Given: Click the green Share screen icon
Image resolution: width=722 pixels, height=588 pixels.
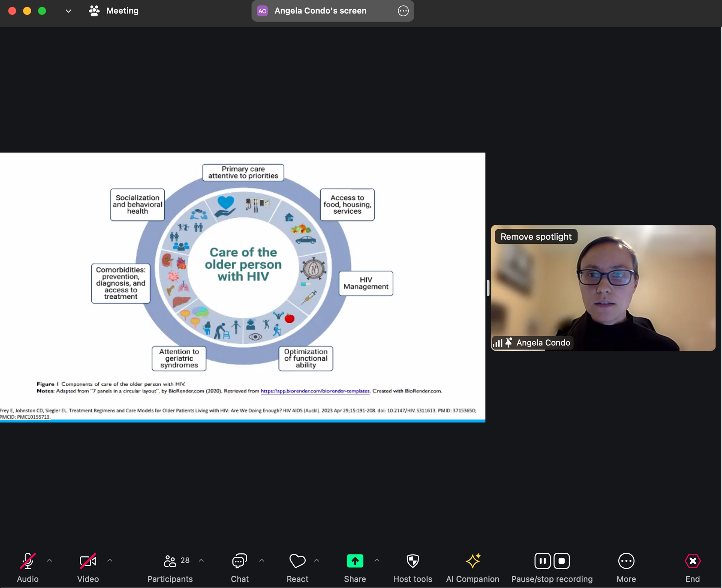Looking at the screenshot, I should [355, 561].
